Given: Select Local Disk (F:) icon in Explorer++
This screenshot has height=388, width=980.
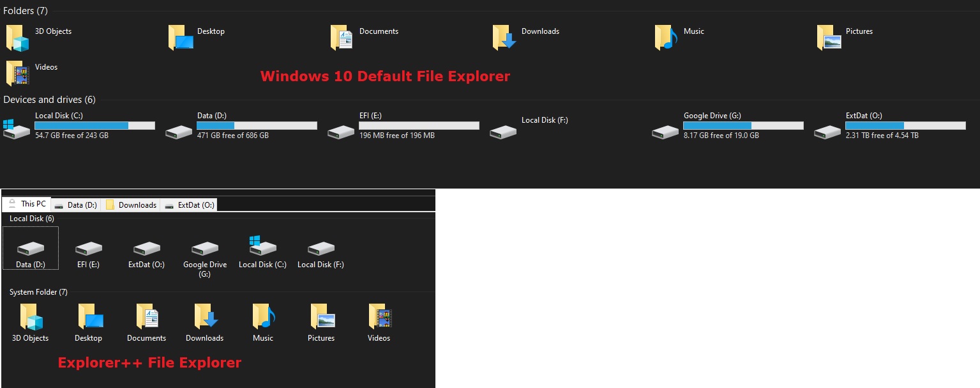Looking at the screenshot, I should point(321,249).
